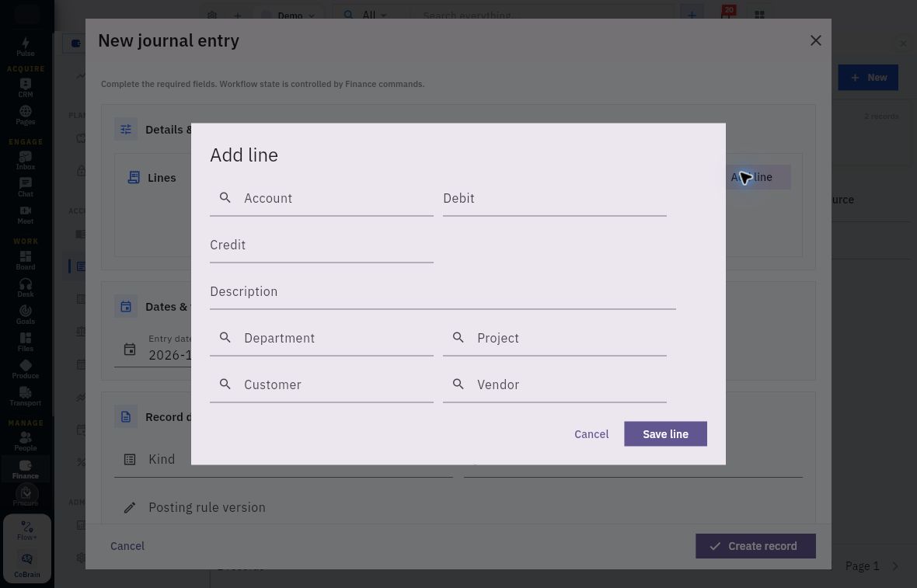Focus the Customer lookup field
Viewport: 917px width, 588px height.
click(x=322, y=384)
